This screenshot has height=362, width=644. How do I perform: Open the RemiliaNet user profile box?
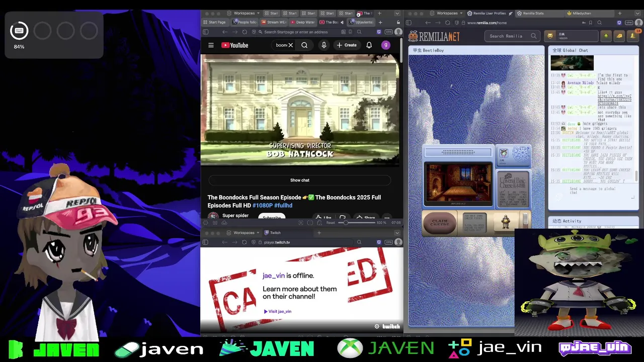[571, 36]
